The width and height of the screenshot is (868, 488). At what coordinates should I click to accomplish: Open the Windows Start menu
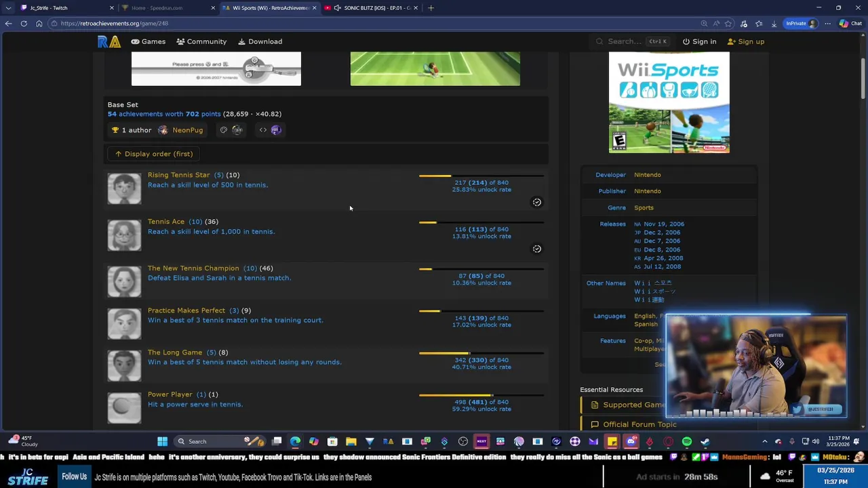coord(162,442)
